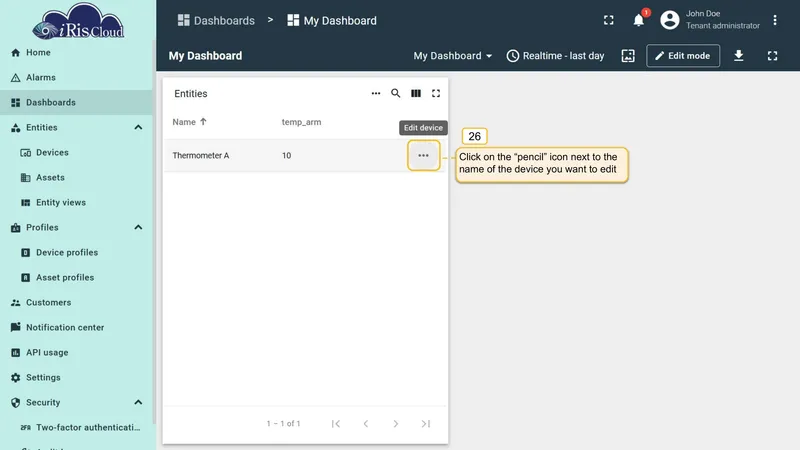The image size is (800, 450).
Task: Click the Thermometer A name cell
Action: click(x=201, y=156)
